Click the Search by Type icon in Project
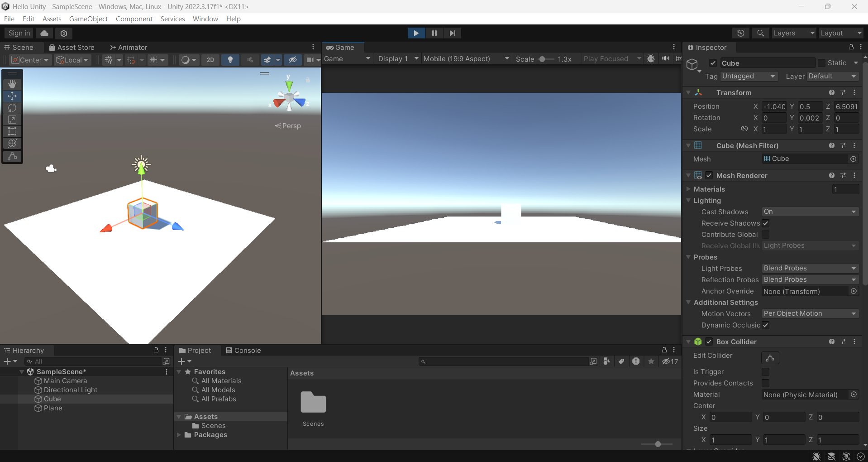This screenshot has height=462, width=868. tap(607, 361)
